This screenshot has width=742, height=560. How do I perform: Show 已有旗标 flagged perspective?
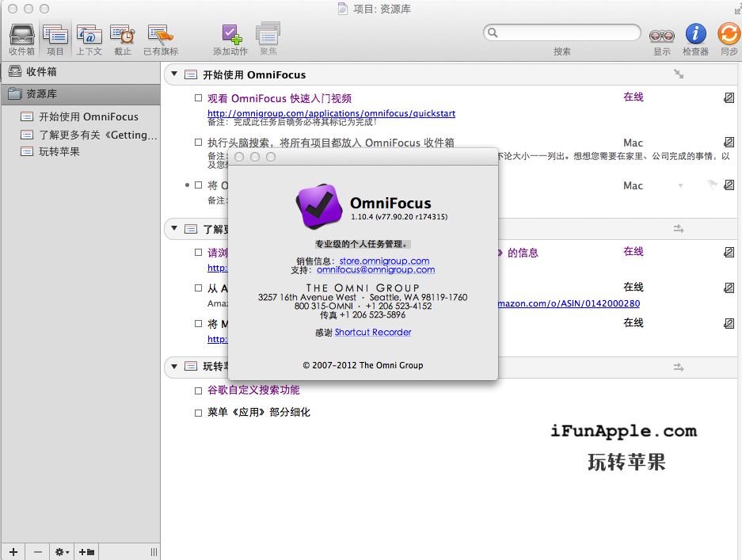pyautogui.click(x=161, y=40)
